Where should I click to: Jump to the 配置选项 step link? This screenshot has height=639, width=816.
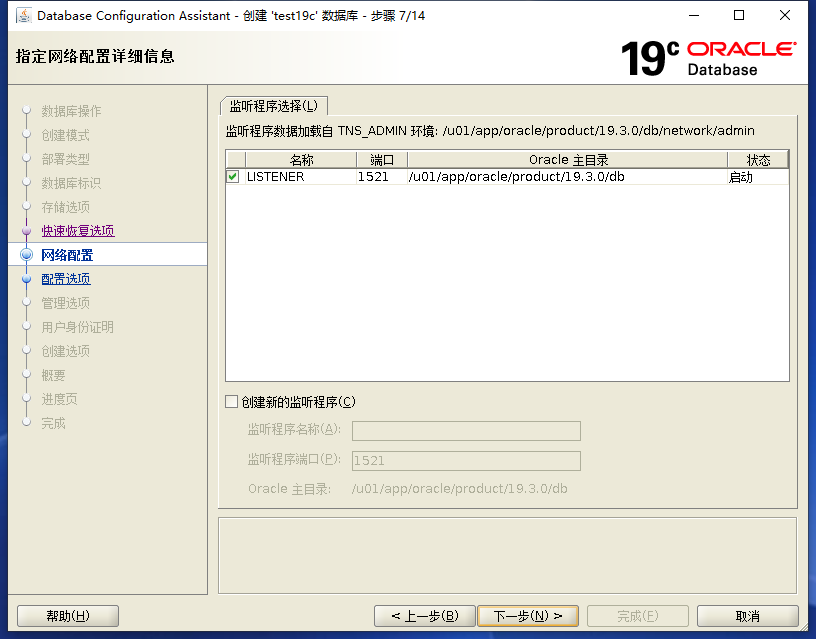coord(66,279)
